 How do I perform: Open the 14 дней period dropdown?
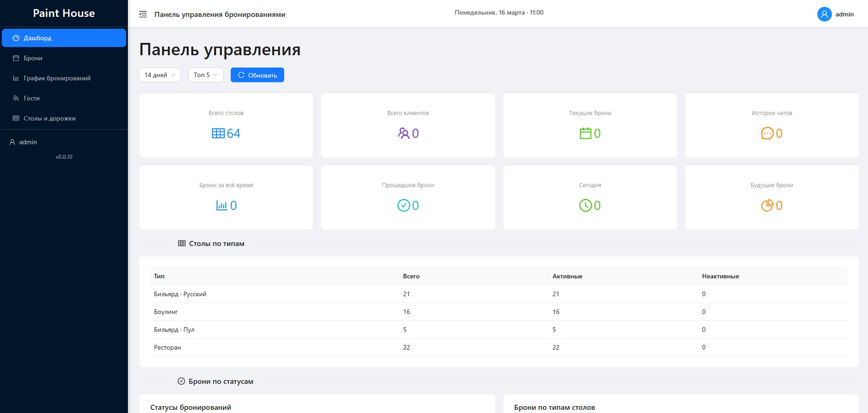tap(159, 74)
